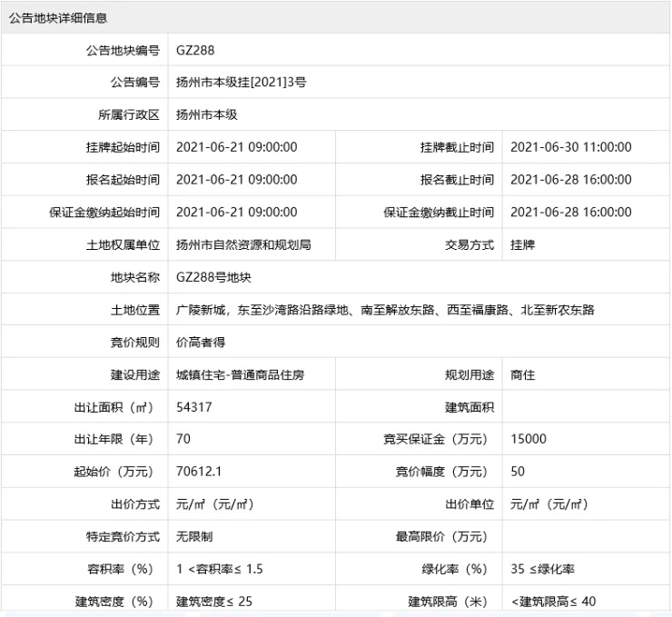Click the label '出价方式'
This screenshot has width=672, height=617.
pos(135,504)
